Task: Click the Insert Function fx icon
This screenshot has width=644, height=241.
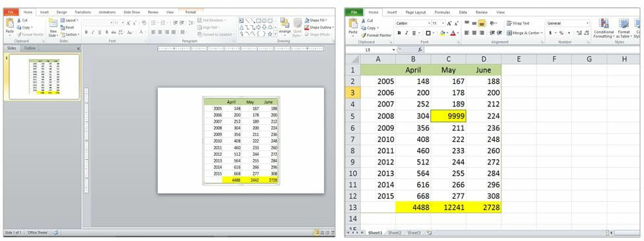Action: tap(420, 50)
